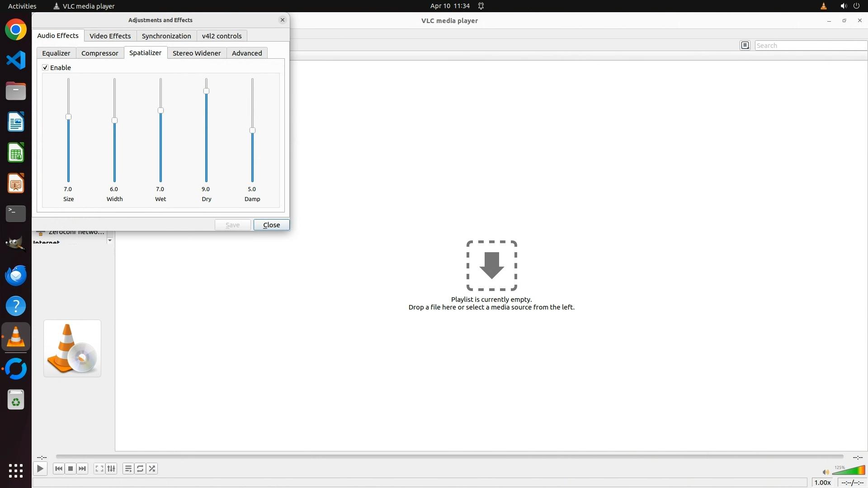Viewport: 868px width, 488px height.
Task: Open the system power menu in the top bar
Action: click(856, 6)
